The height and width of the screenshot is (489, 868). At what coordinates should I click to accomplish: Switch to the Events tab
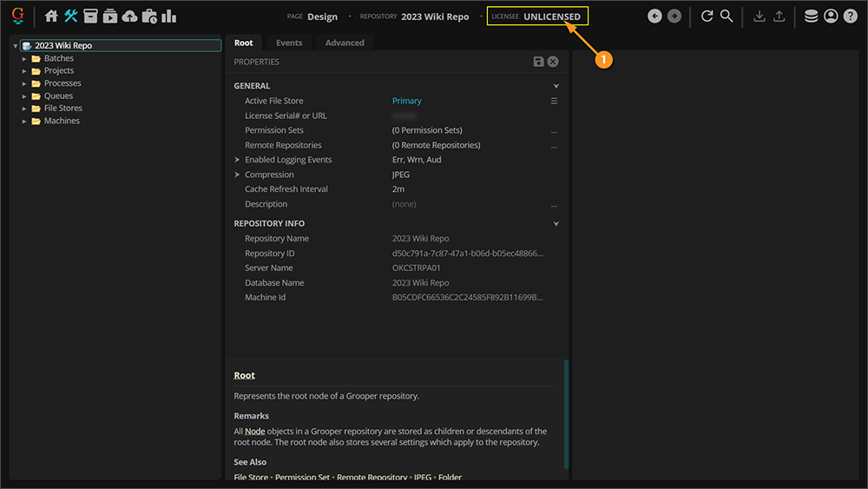[x=289, y=43]
